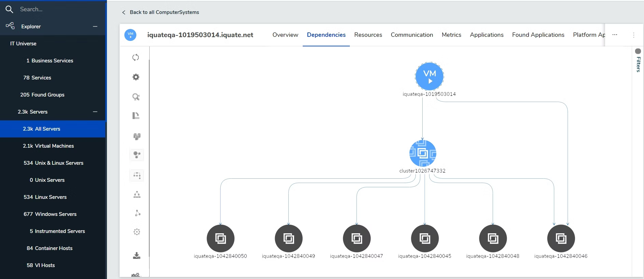
Task: Select host node iquateqa-1042840045
Action: click(425, 238)
